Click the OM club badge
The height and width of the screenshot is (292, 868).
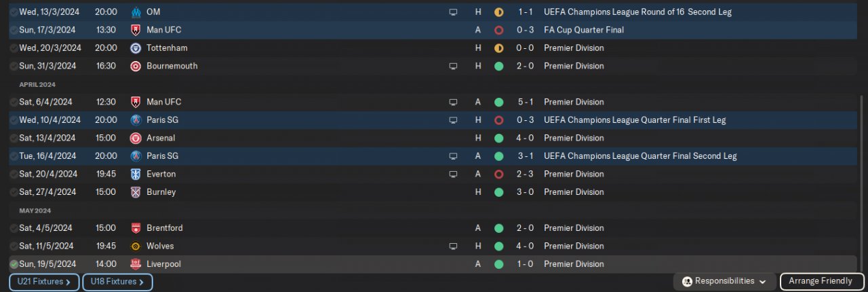pos(136,12)
